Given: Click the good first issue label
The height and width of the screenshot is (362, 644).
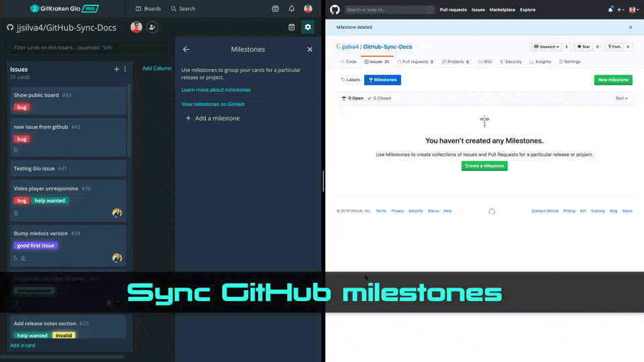Looking at the screenshot, I should 36,245.
